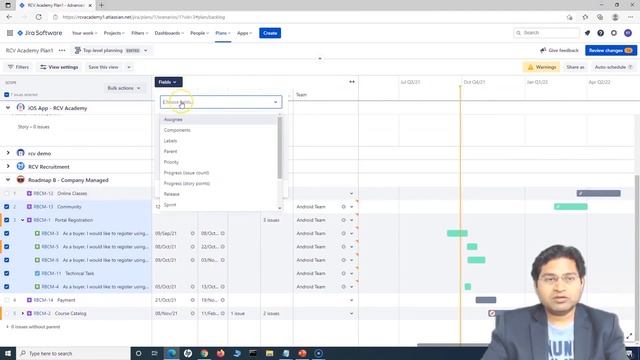Expand the RBCM-2 Course Catalog epic
The height and width of the screenshot is (360, 640).
tap(22, 313)
